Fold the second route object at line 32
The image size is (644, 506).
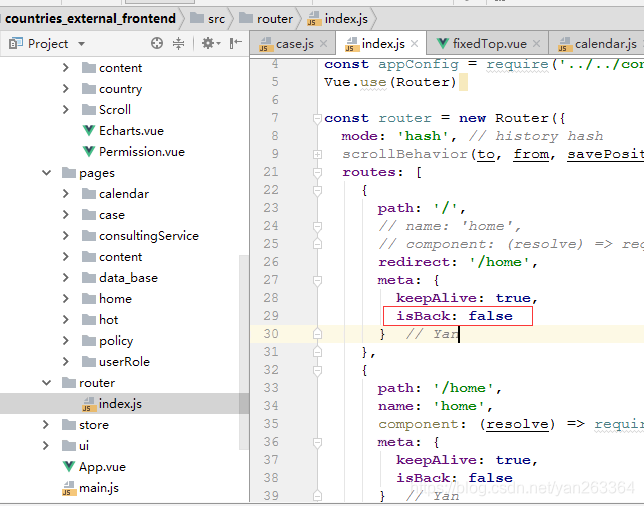pos(317,370)
